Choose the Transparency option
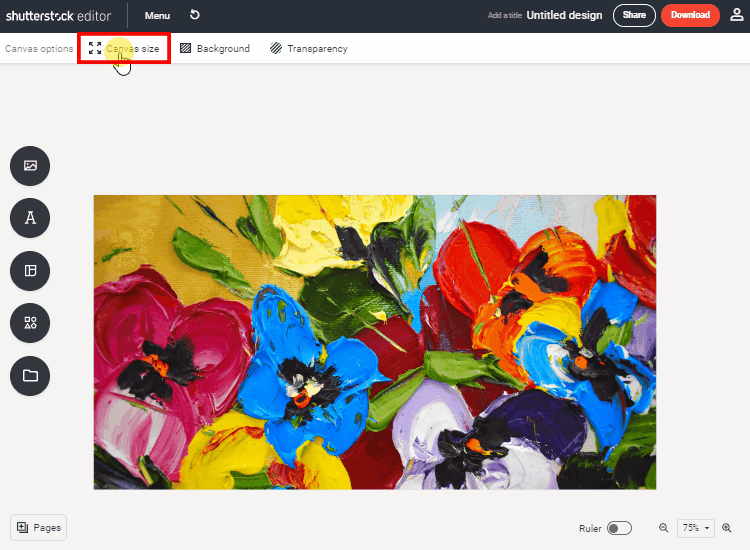Screen dimensions: 750x550 [x=309, y=48]
